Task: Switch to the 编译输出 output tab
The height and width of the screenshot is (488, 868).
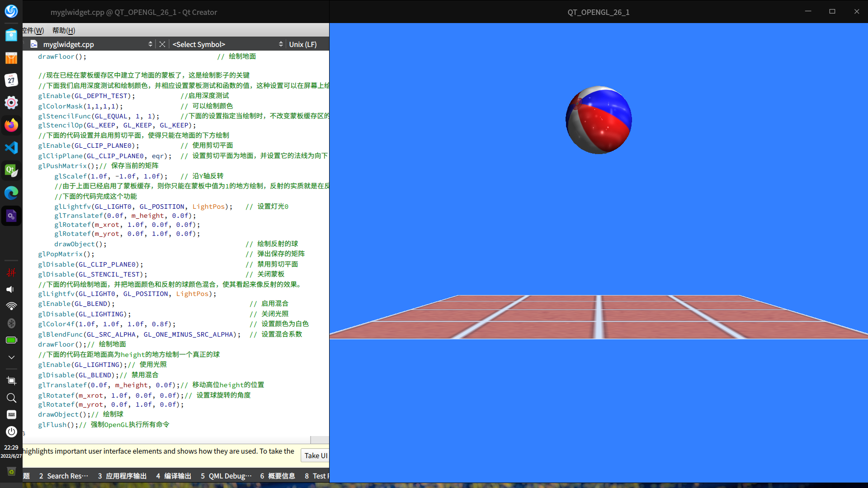Action: (174, 476)
